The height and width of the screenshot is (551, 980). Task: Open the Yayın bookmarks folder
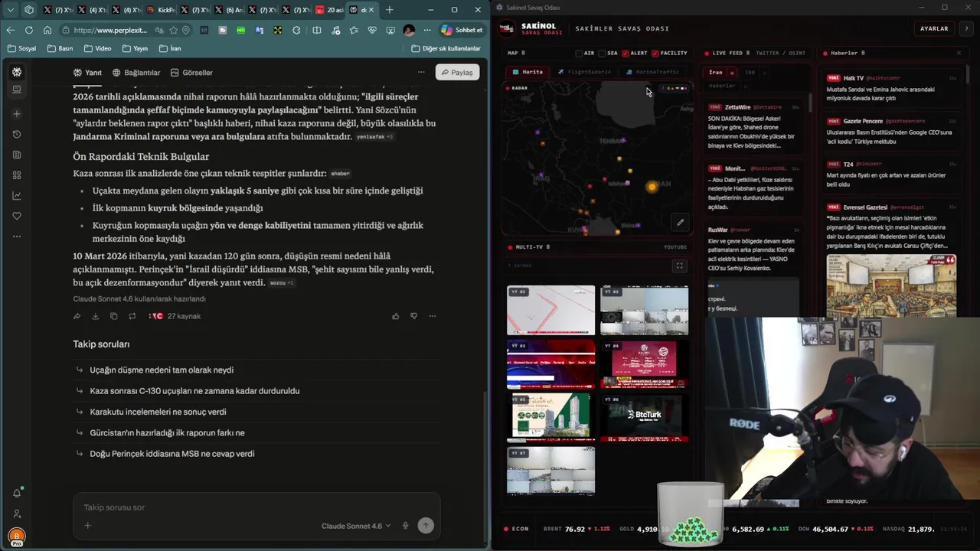click(134, 48)
